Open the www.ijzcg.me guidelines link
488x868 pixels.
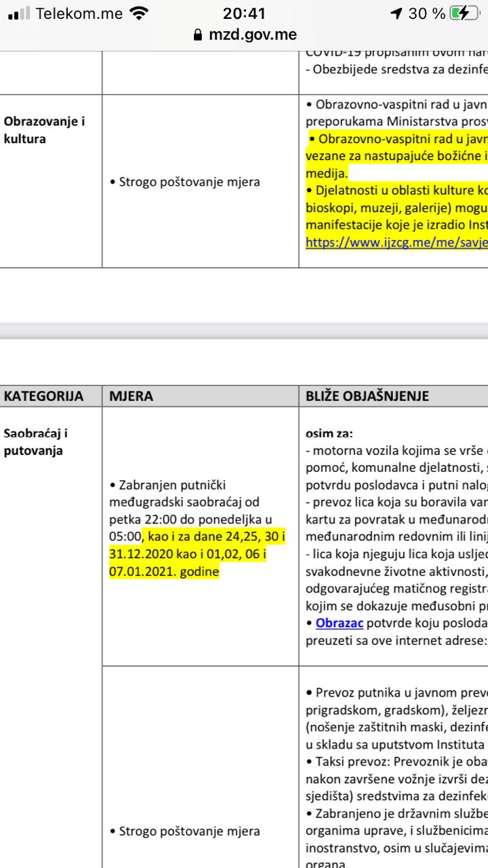point(396,243)
